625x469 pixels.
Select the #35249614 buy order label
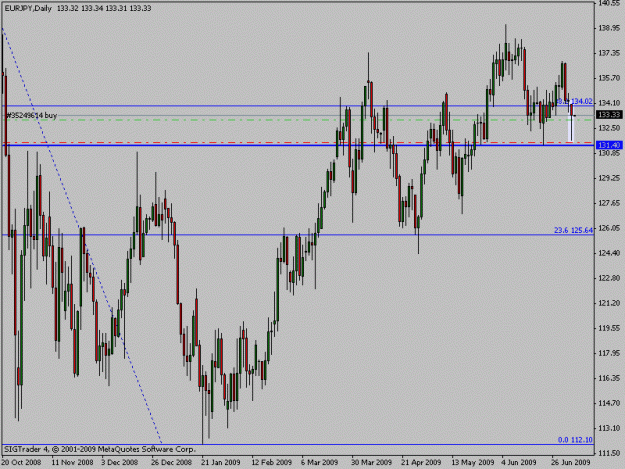tap(31, 116)
